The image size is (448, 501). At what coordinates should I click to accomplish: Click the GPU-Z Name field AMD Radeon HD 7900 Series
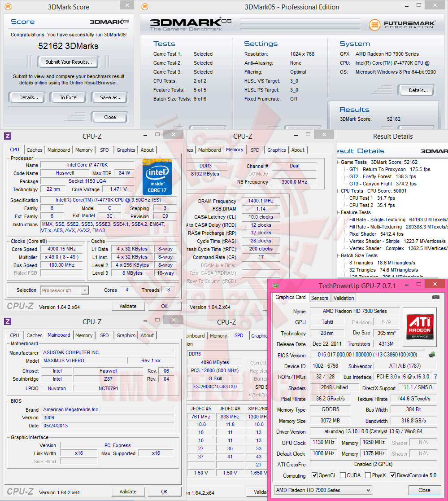(x=355, y=311)
